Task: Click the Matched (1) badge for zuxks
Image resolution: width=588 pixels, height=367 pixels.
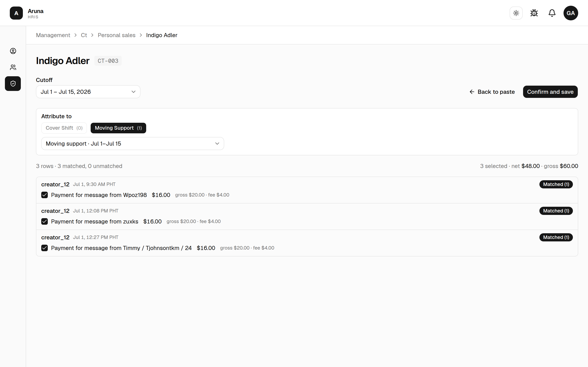Action: (x=556, y=211)
